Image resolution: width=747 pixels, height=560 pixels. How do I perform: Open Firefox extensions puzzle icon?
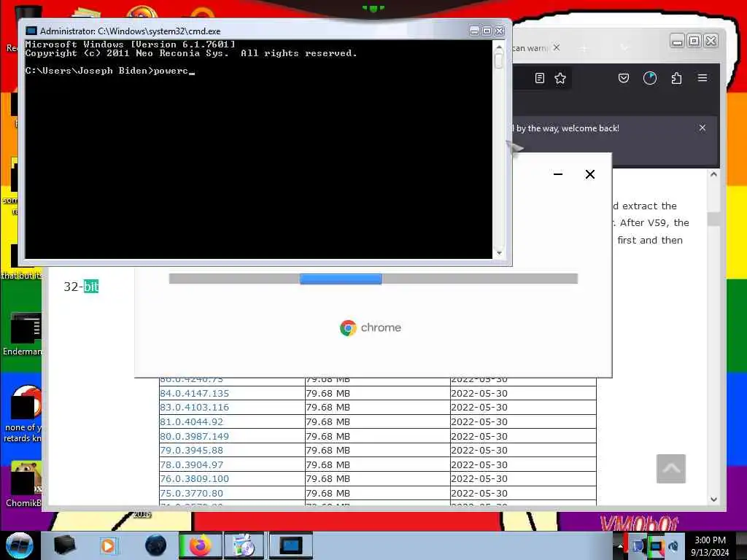[x=676, y=78]
